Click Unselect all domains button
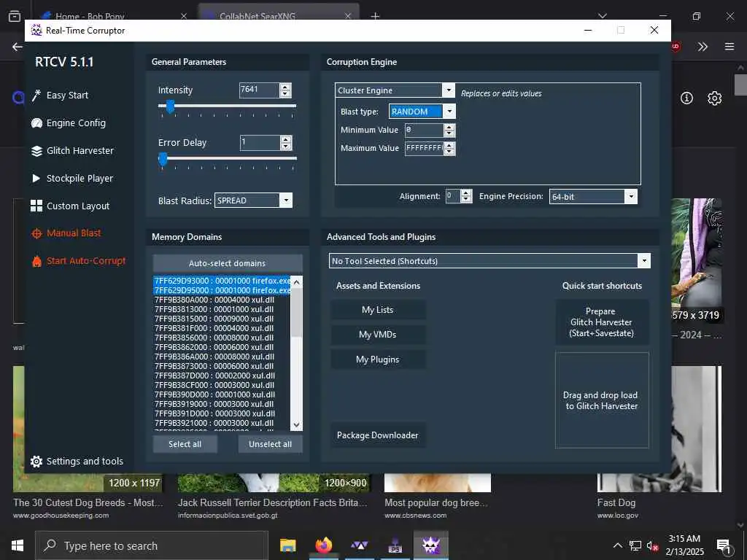This screenshot has width=747, height=560. click(x=270, y=444)
